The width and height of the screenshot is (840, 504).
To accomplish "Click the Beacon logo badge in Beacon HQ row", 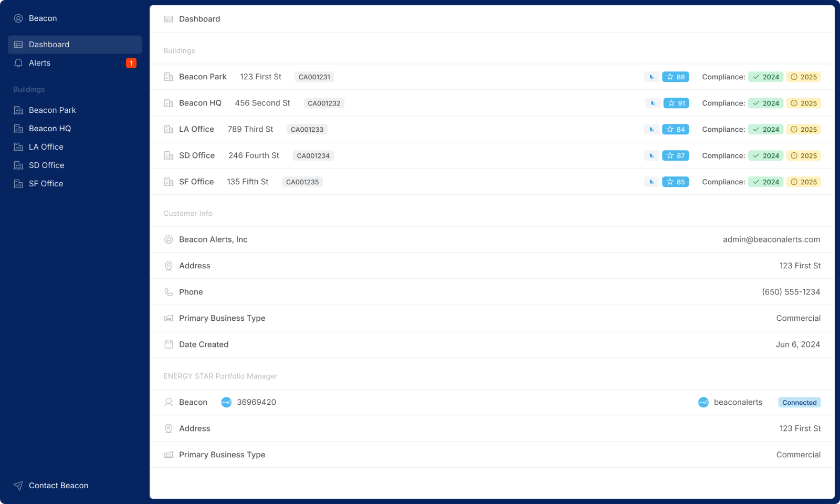I will (653, 103).
